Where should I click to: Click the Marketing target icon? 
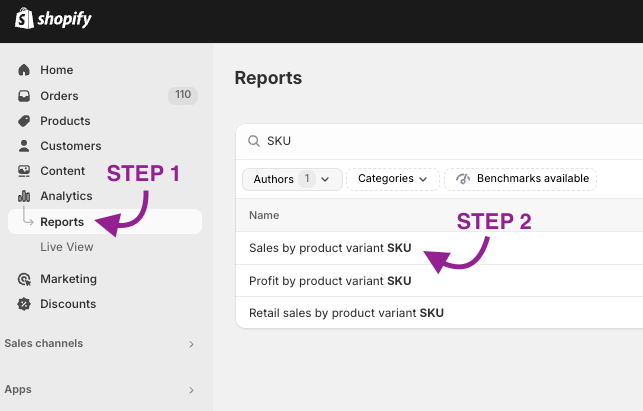(24, 279)
